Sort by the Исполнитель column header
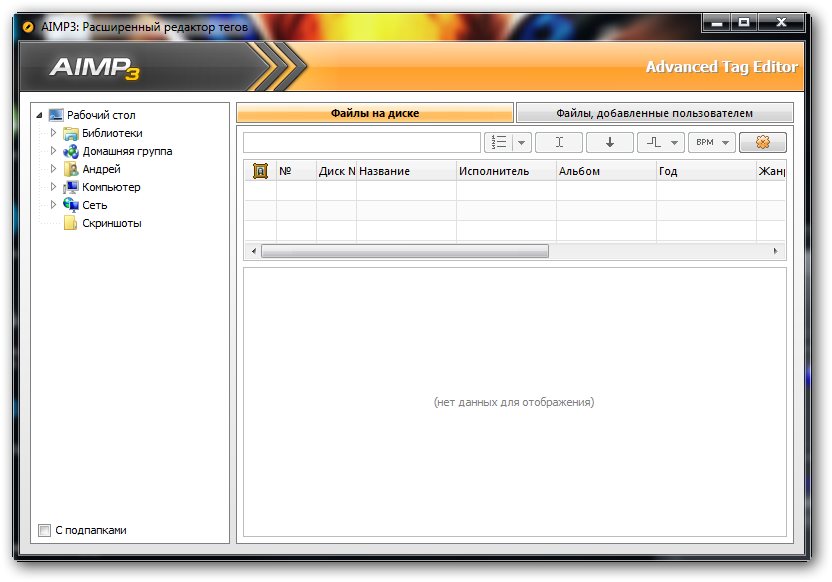 pyautogui.click(x=506, y=171)
